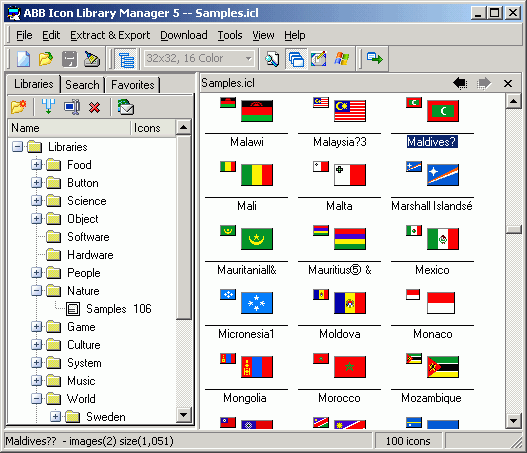Screen dimensions: 527x453
Task: Click the red X delete icon
Action: point(94,108)
